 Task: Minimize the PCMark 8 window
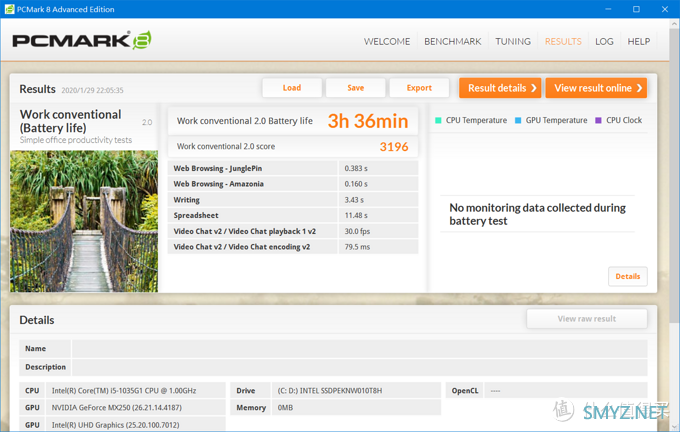click(x=608, y=9)
